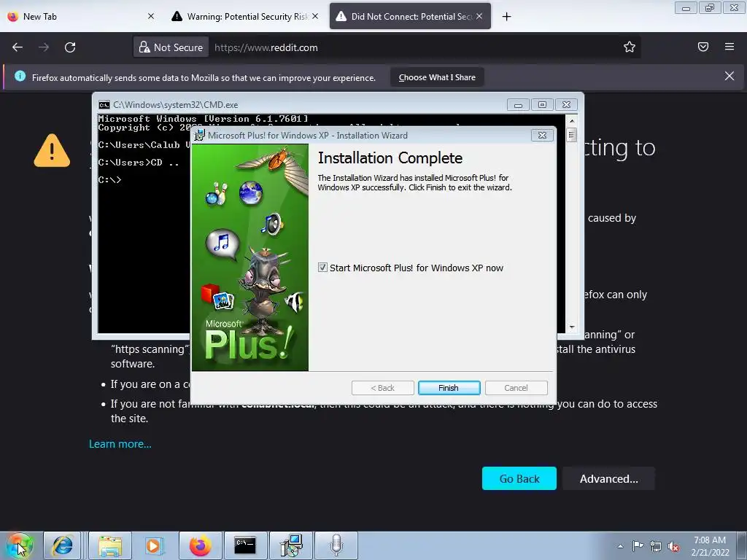
Task: Close the Warning: Potential Security Risk tab
Action: [x=315, y=16]
